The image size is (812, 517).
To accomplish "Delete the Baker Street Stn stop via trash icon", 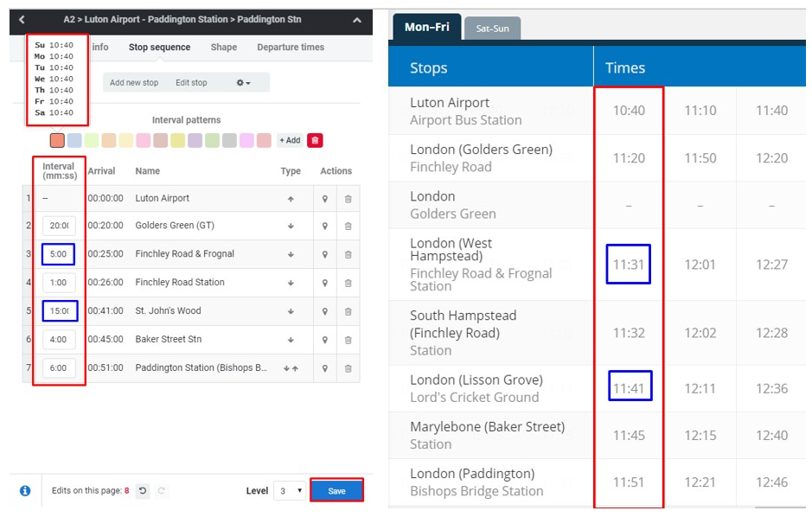I will 348,340.
